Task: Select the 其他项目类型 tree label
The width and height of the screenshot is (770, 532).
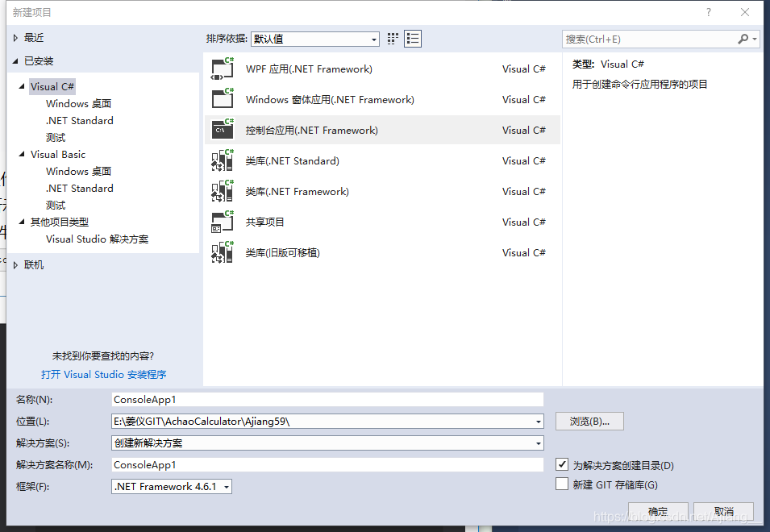Action: click(x=60, y=222)
